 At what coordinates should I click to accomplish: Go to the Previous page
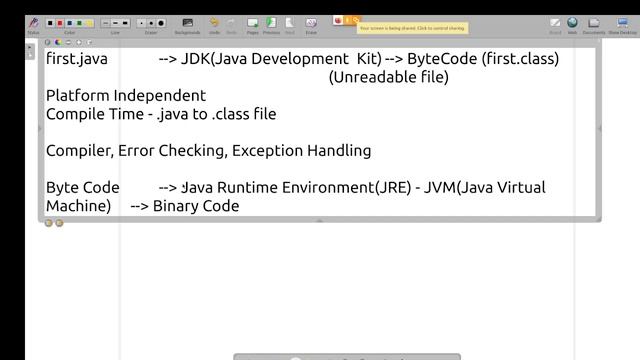(271, 22)
